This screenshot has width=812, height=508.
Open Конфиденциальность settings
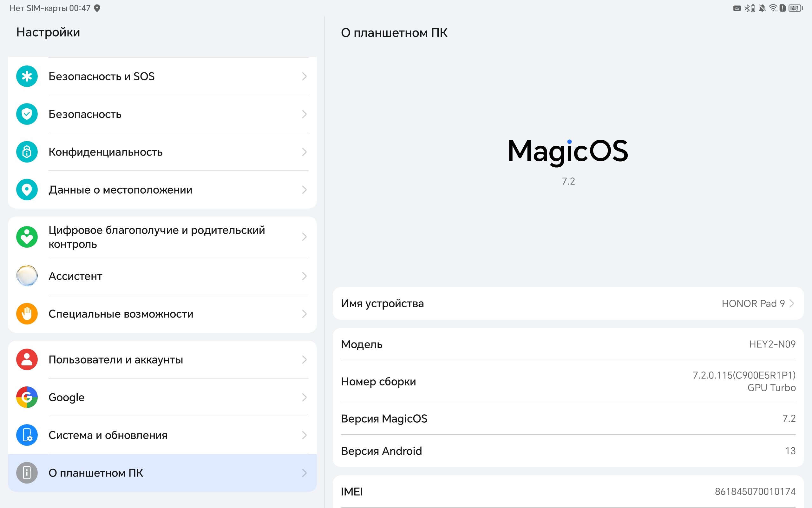[162, 152]
